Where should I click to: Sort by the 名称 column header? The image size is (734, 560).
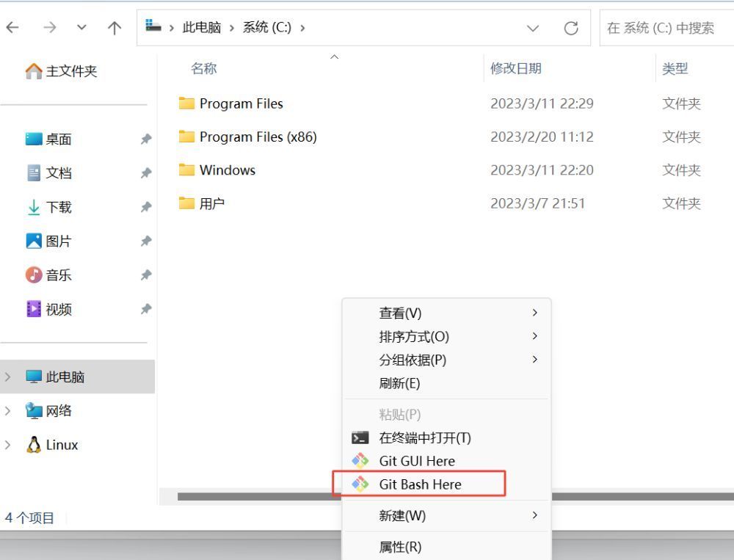click(x=203, y=69)
